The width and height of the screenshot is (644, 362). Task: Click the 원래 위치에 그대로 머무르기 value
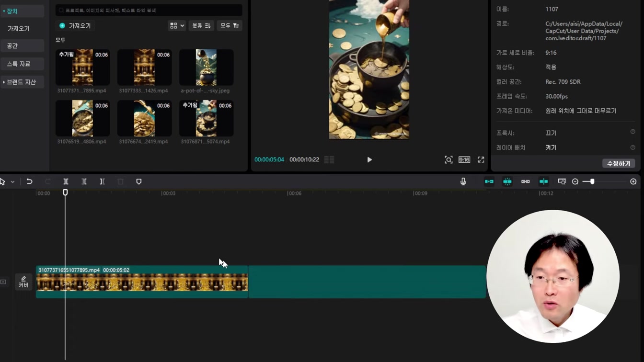pyautogui.click(x=581, y=111)
